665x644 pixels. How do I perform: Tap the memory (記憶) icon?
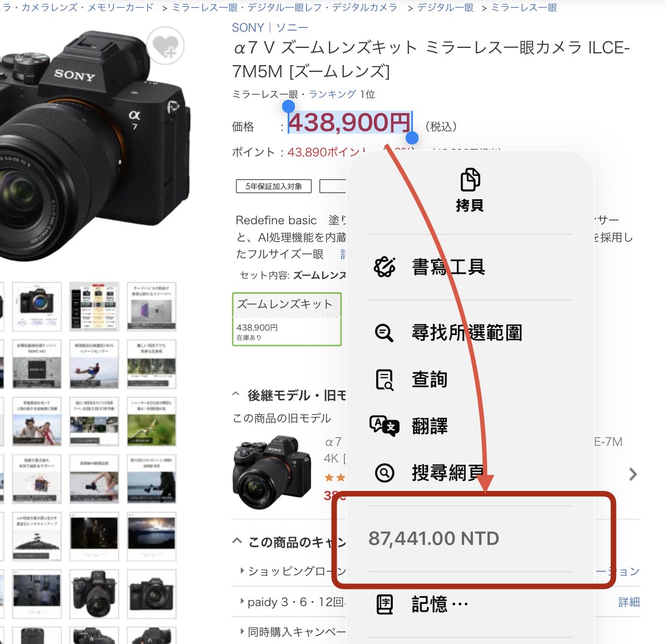coord(384,604)
